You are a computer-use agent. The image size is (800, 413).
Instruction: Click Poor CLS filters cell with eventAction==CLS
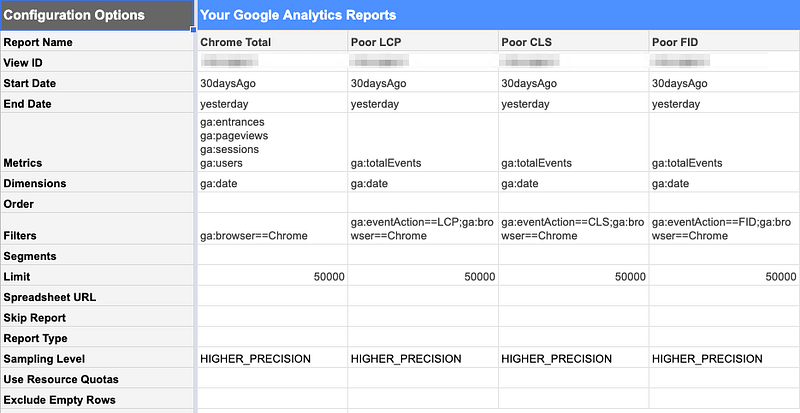[x=573, y=229]
